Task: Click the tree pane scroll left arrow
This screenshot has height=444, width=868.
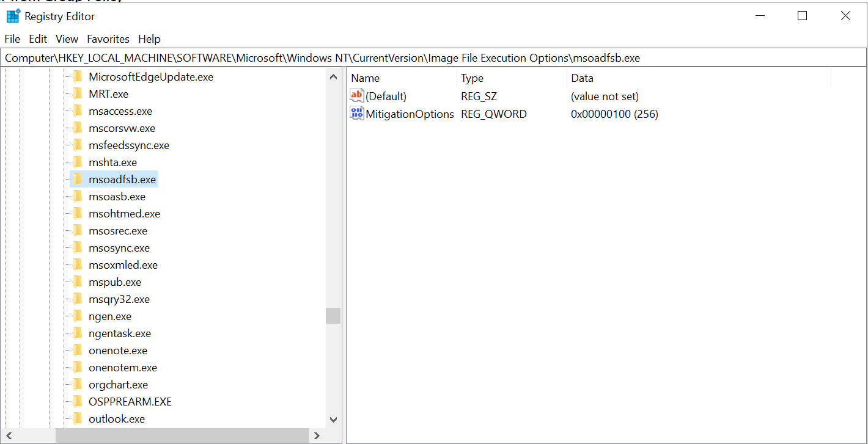Action: coord(9,435)
